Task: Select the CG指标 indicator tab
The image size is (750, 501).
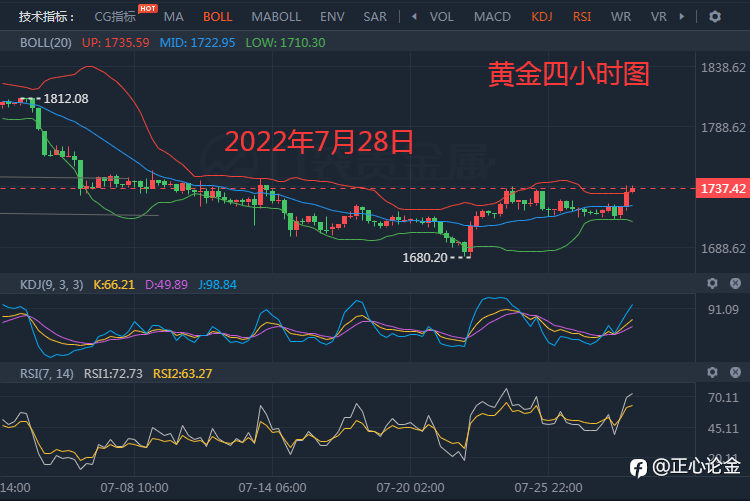Action: pos(115,17)
